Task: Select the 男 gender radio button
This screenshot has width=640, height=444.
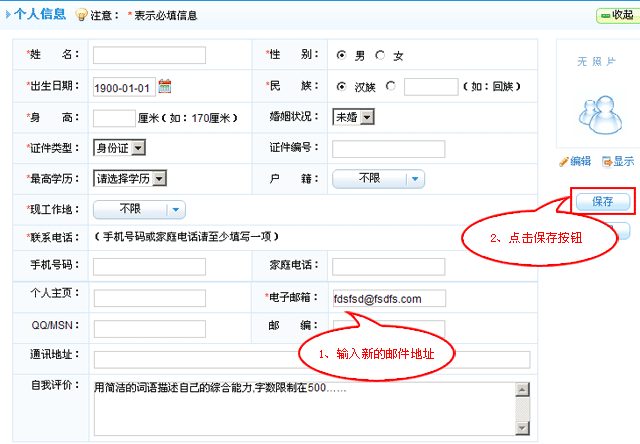Action: [x=342, y=55]
